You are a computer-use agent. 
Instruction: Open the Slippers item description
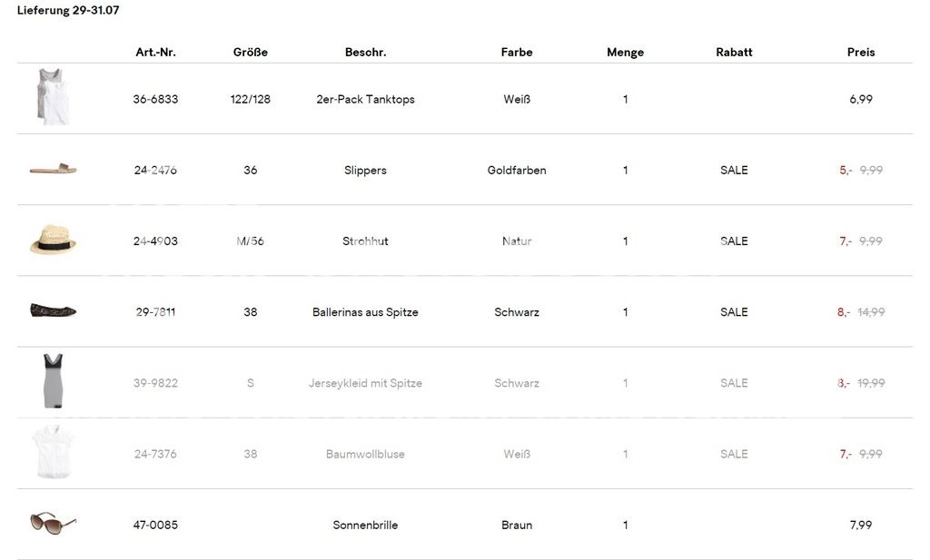tap(365, 170)
